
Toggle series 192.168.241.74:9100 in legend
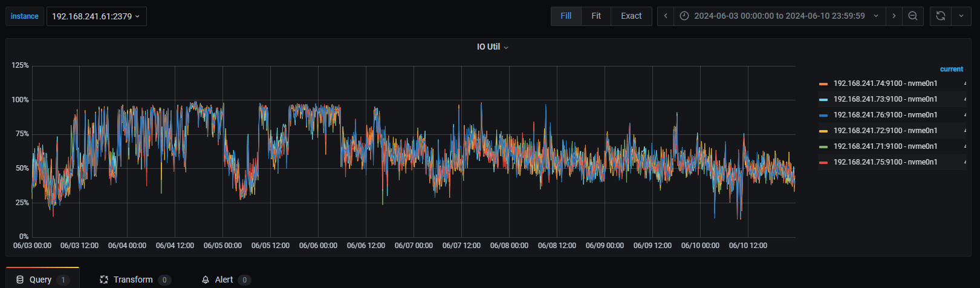(885, 83)
